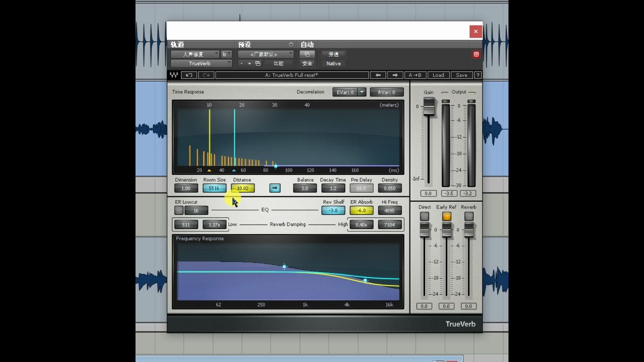Click the Save preset button
Screen dimensions: 644x362
pos(462,75)
